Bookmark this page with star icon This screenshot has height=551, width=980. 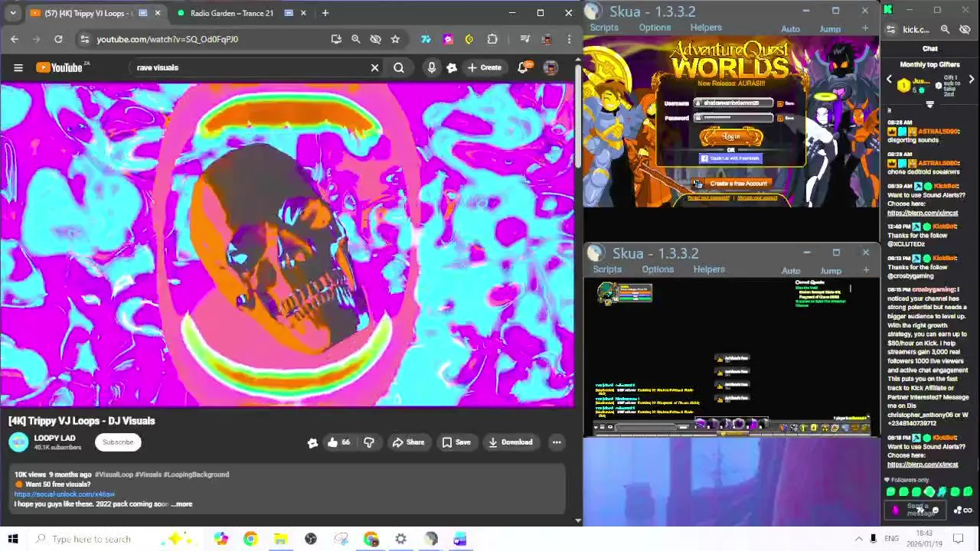tap(395, 39)
